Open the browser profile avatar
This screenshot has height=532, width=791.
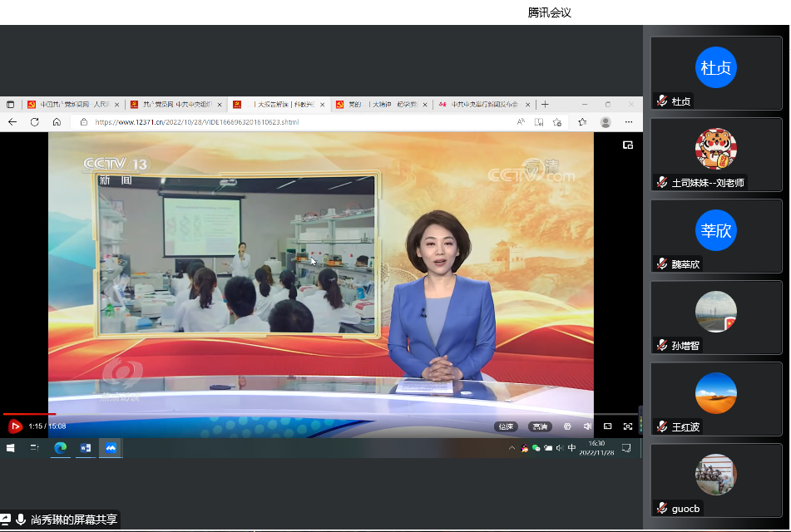pyautogui.click(x=606, y=122)
